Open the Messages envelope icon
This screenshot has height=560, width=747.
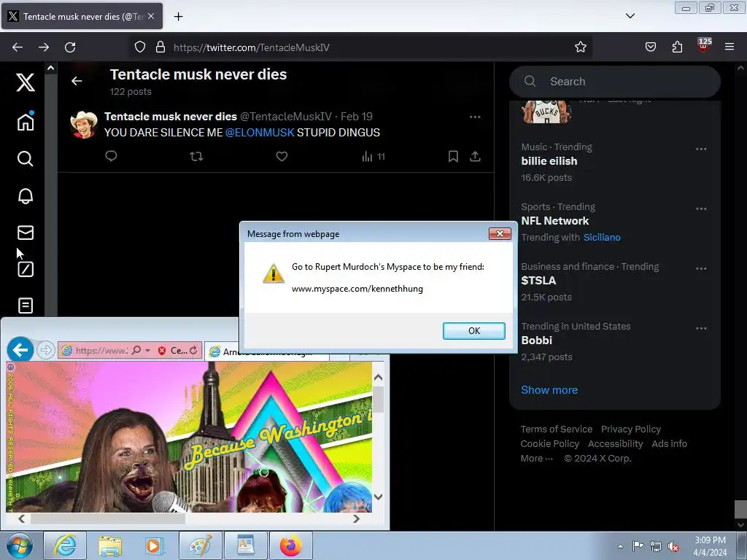26,233
